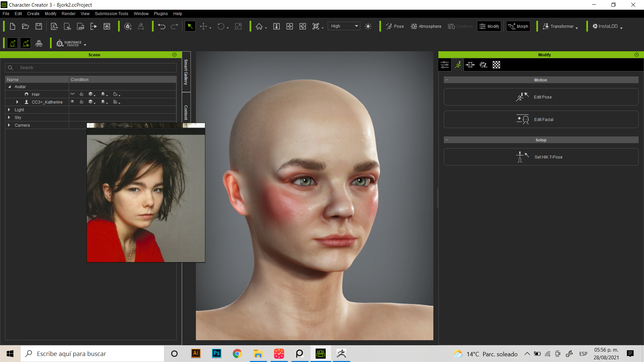
Task: Toggle visibility of the Hair item
Action: click(72, 94)
